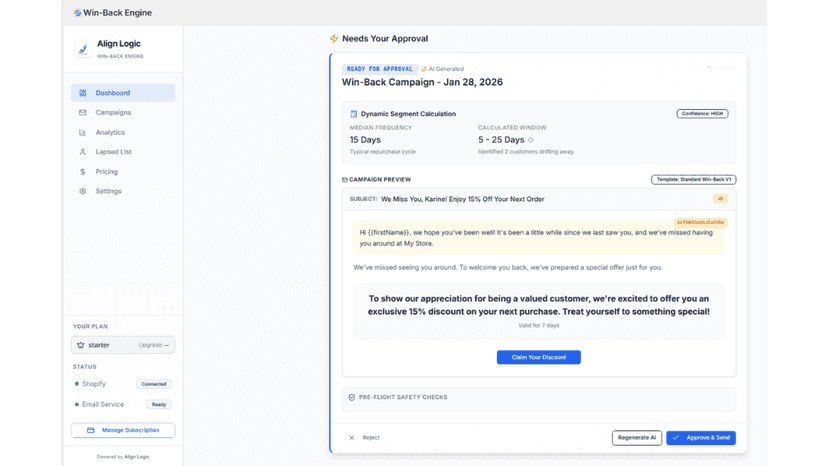The height and width of the screenshot is (466, 828).
Task: Open the Dashboard grid icon
Action: click(x=83, y=93)
